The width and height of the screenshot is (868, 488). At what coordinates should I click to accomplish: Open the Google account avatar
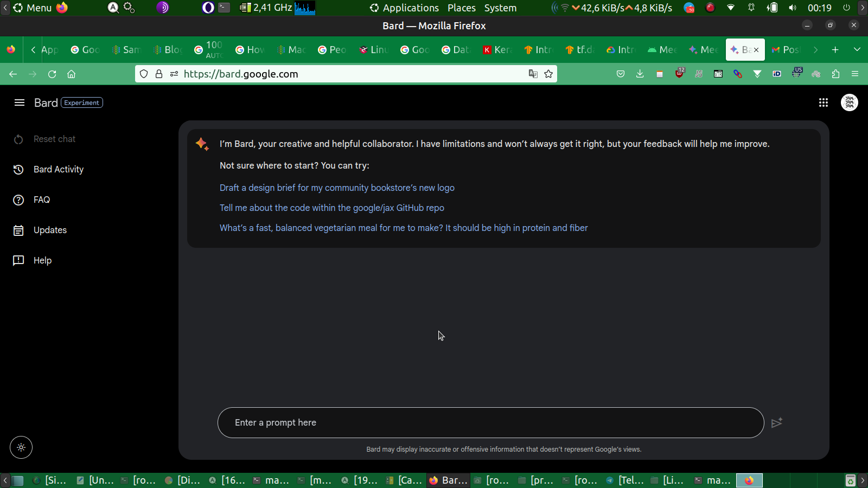tap(850, 102)
